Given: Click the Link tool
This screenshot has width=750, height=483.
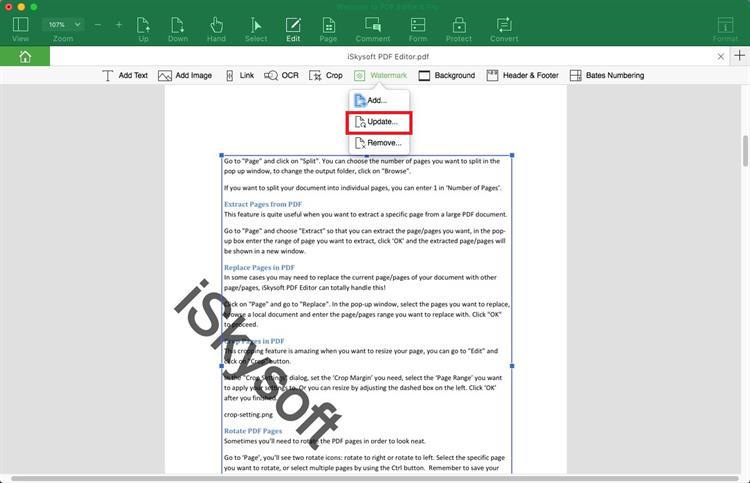Looking at the screenshot, I should click(240, 76).
